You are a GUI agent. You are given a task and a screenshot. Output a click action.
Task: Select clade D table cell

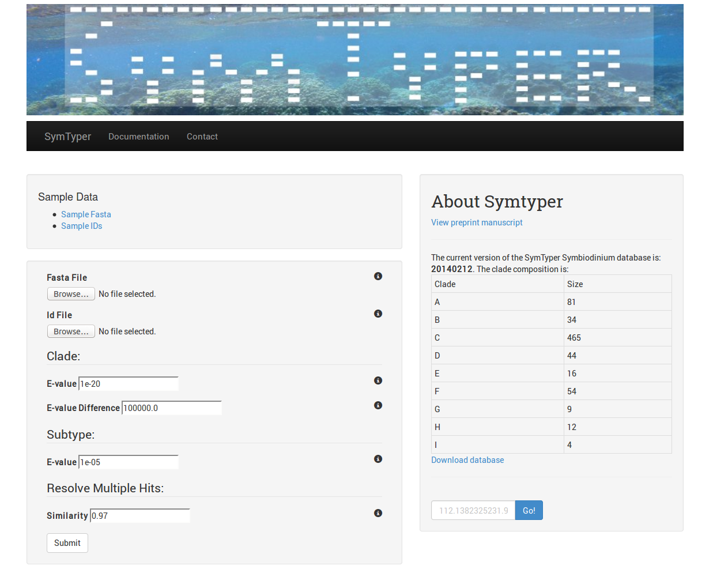pos(497,356)
